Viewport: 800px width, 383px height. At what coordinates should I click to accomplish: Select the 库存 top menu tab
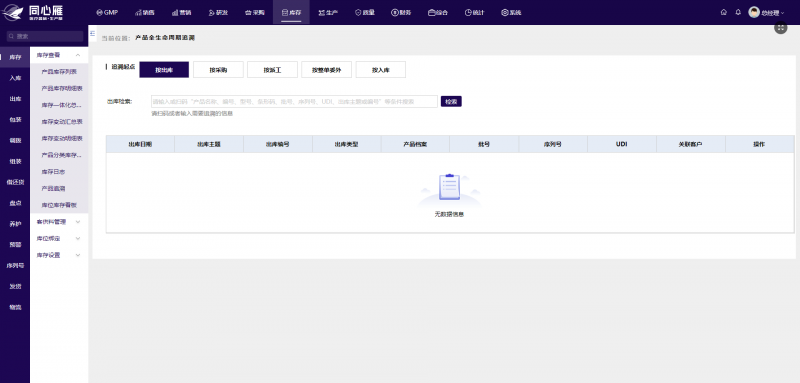click(x=291, y=12)
